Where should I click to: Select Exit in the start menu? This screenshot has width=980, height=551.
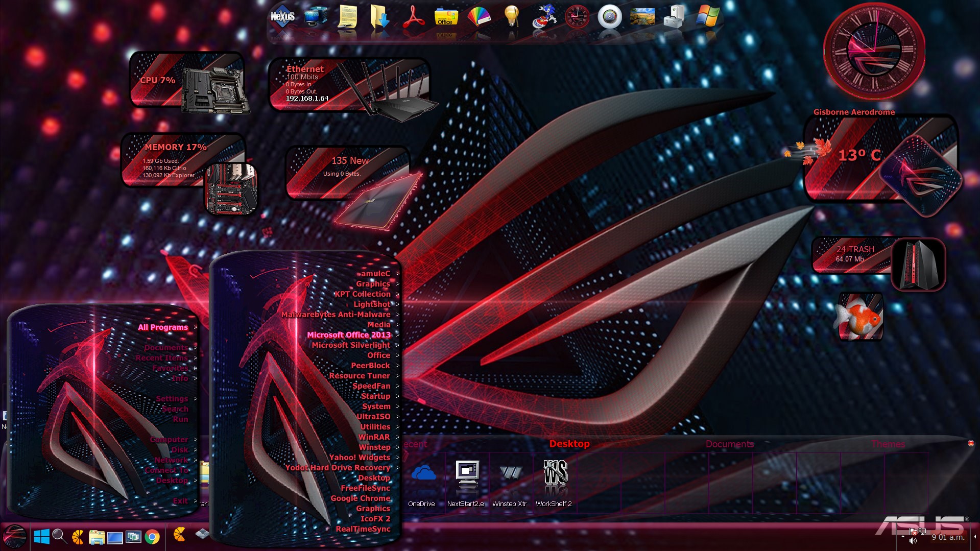[180, 501]
